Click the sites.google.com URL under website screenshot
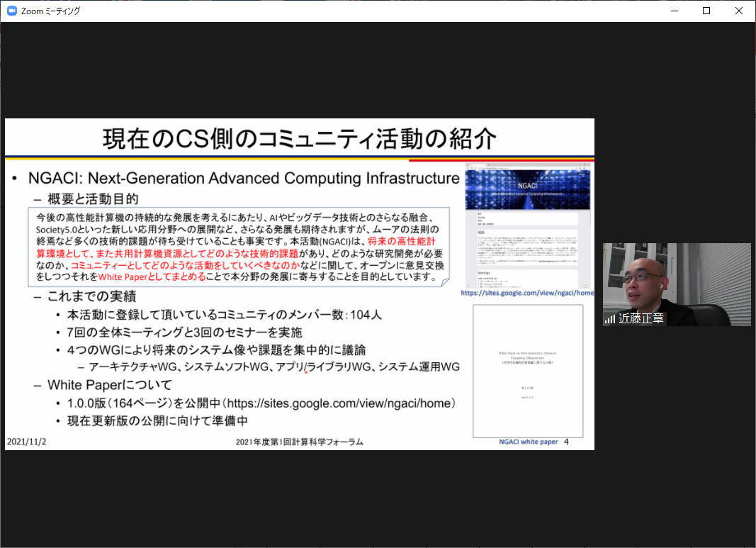 [x=528, y=292]
